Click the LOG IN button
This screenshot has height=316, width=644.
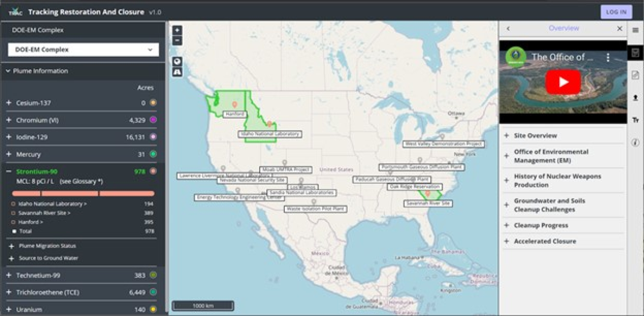click(616, 12)
